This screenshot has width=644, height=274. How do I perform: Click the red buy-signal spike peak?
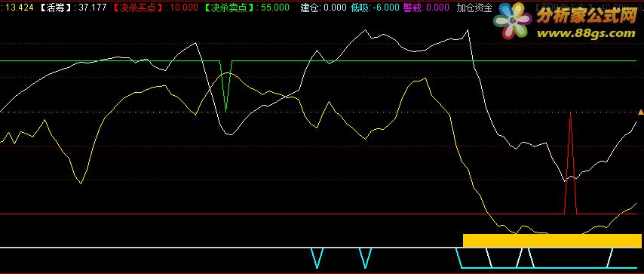click(571, 113)
